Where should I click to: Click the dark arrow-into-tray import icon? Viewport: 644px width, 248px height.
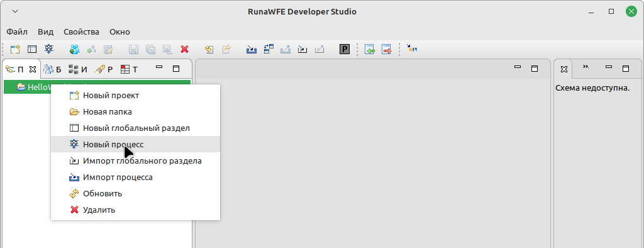click(x=303, y=49)
